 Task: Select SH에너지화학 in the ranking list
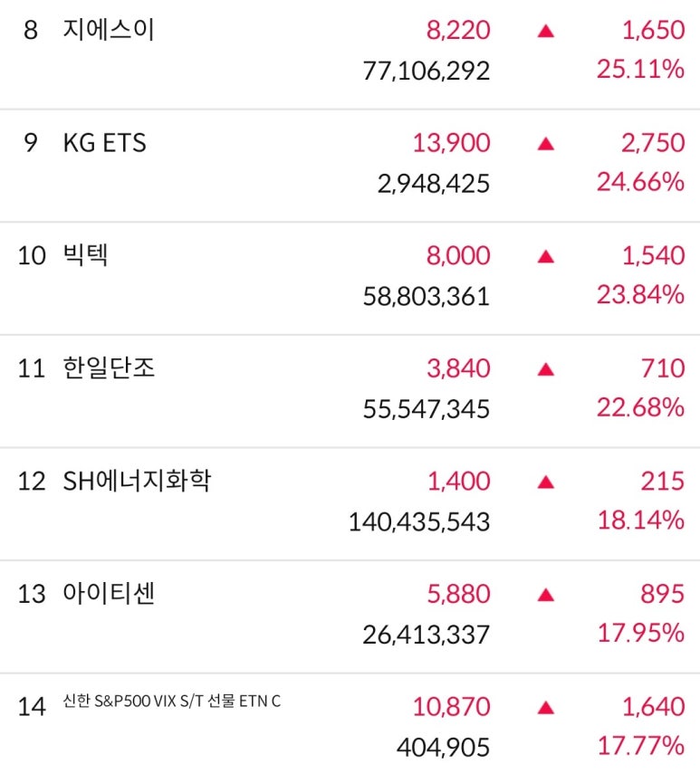[137, 481]
